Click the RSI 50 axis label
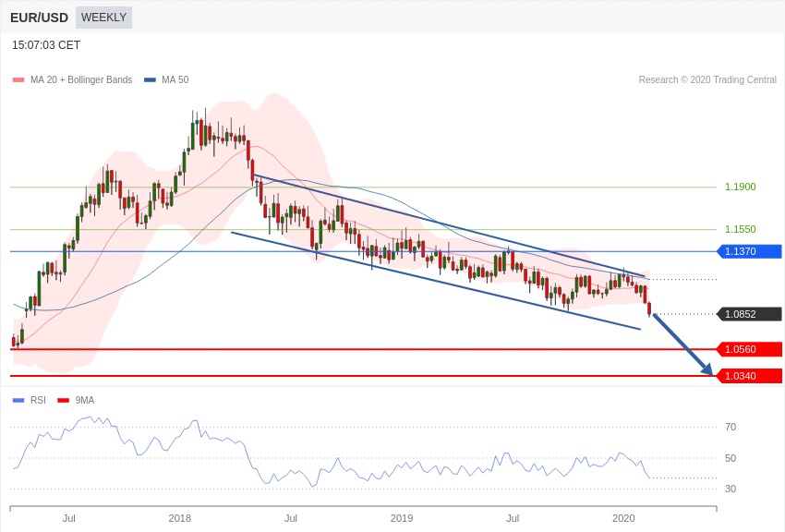This screenshot has width=785, height=532. [731, 458]
